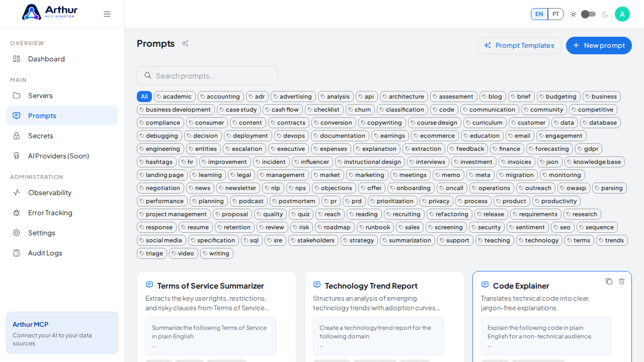
Task: Click the Error Tracking bug icon
Action: (17, 213)
